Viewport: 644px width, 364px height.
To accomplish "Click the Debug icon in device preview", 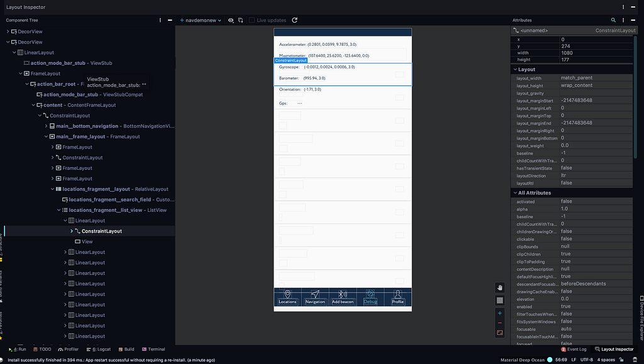I will click(370, 294).
